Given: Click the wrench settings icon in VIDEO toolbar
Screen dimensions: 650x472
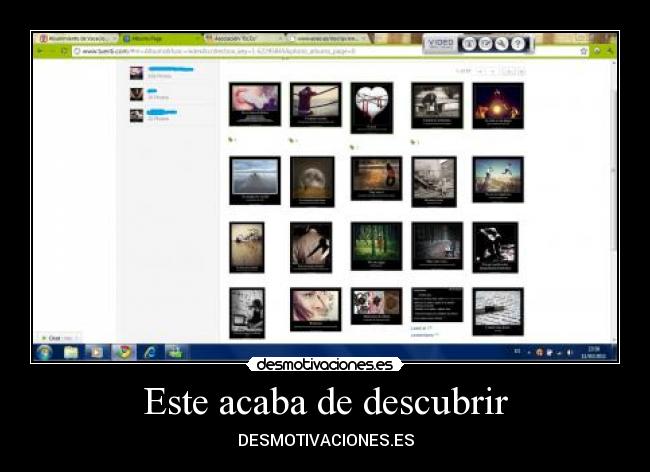Looking at the screenshot, I should (502, 44).
